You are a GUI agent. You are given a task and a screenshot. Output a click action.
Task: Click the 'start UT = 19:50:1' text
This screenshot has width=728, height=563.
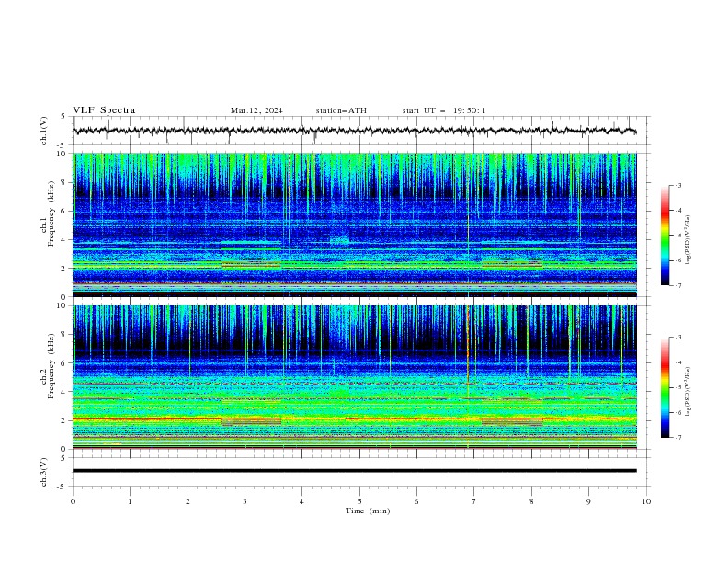pos(444,110)
